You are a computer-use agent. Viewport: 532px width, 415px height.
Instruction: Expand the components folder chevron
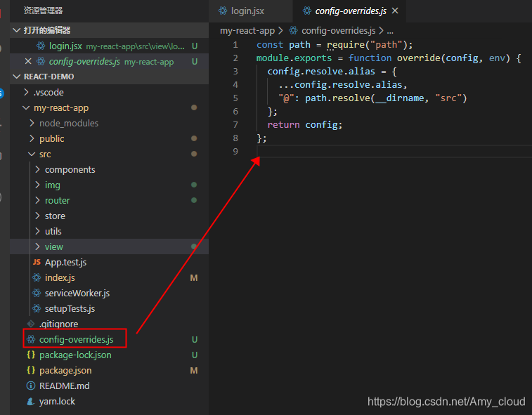(38, 169)
